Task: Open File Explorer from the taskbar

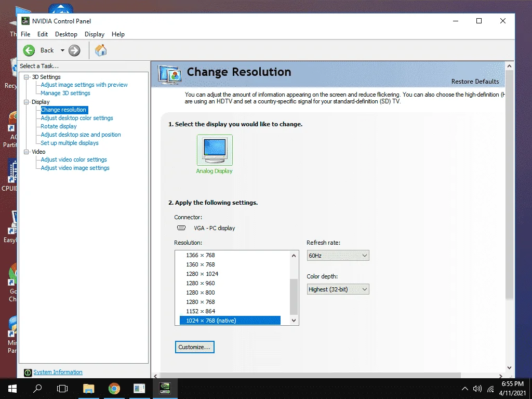Action: click(88, 389)
